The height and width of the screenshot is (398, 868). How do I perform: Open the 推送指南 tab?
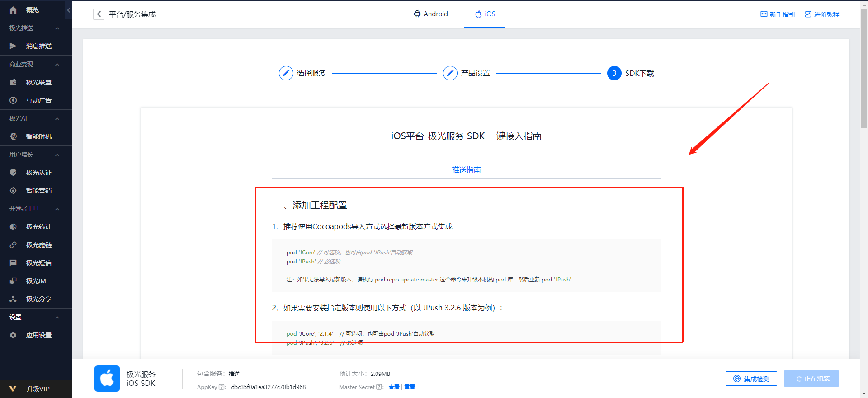point(466,169)
